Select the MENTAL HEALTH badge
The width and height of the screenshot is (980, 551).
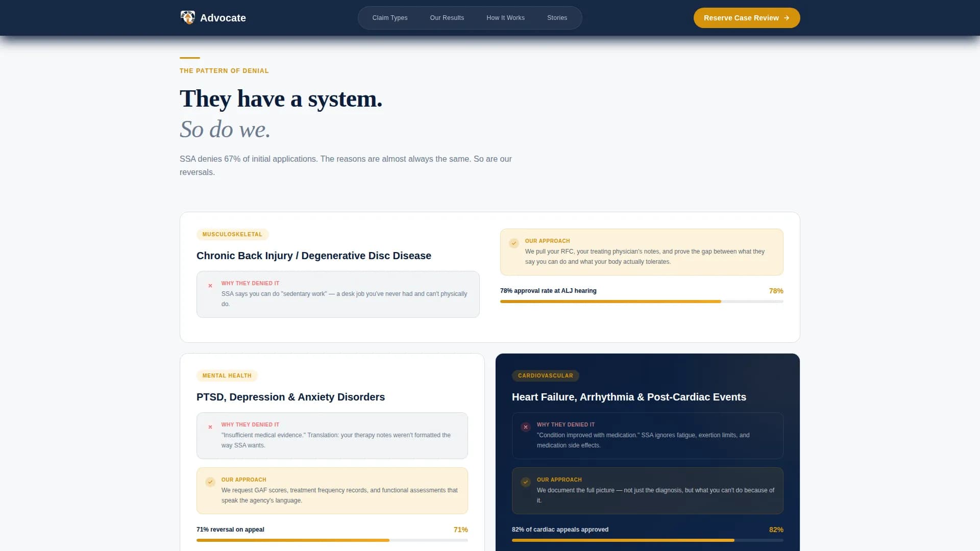point(227,375)
